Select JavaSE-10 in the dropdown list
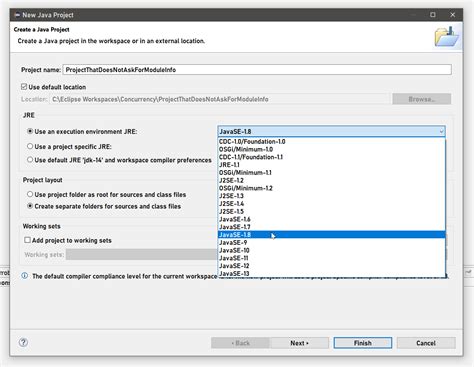The image size is (474, 367). tap(332, 250)
